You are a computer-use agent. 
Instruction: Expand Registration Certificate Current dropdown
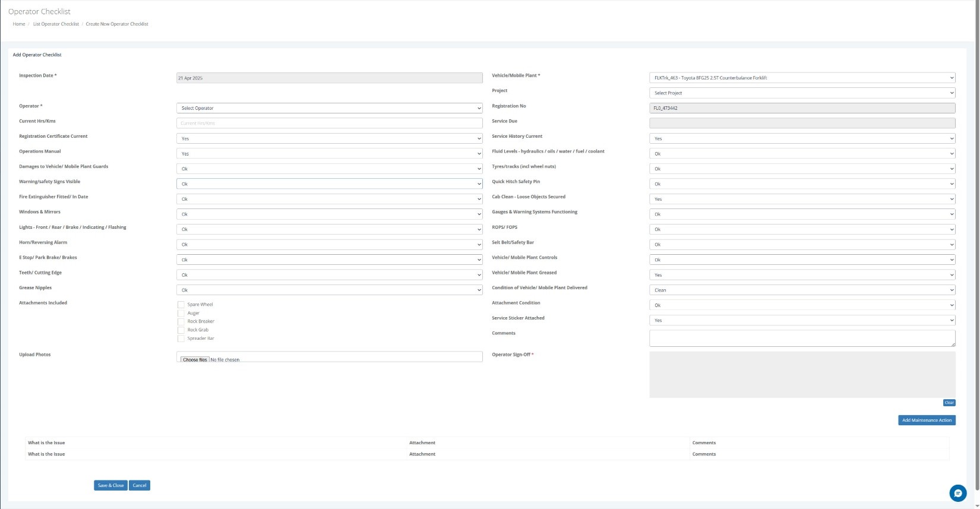329,138
